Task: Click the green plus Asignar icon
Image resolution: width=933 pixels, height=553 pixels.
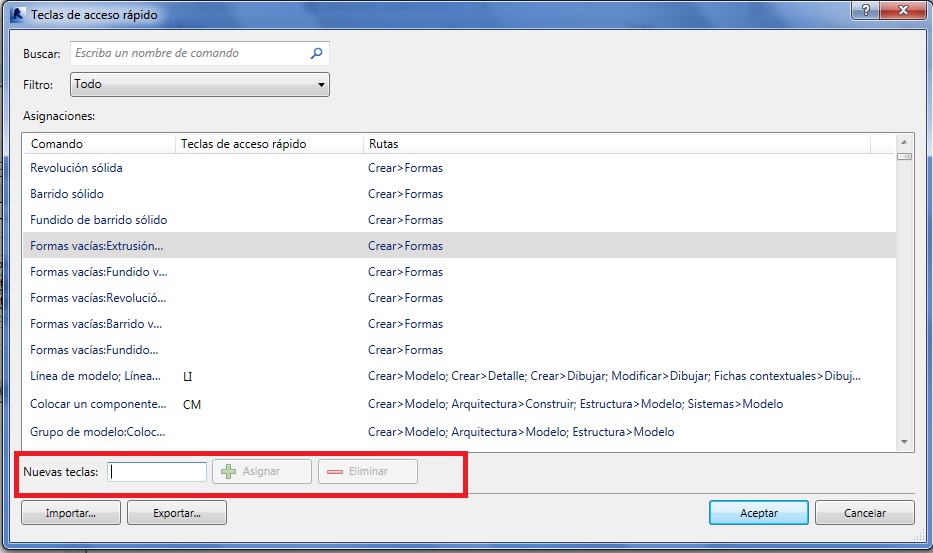Action: point(228,471)
